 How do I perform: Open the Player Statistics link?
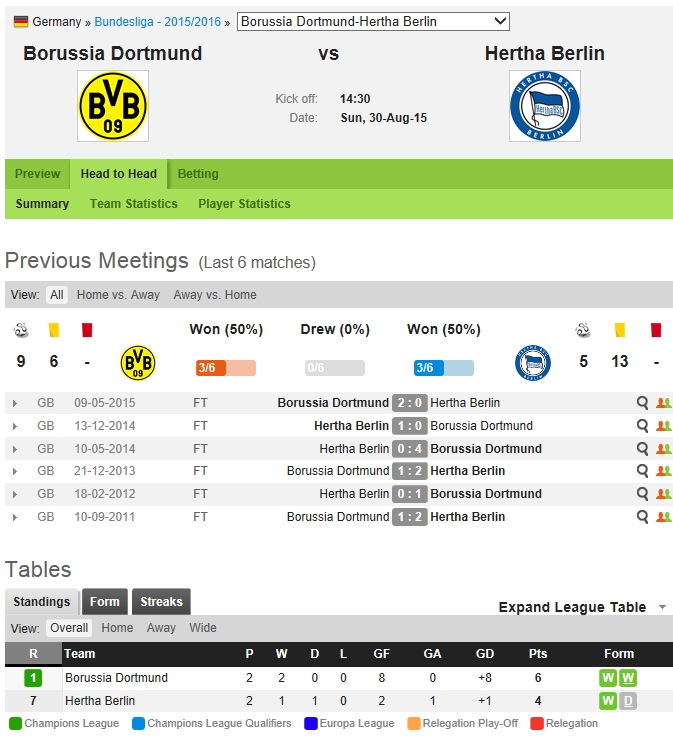[244, 204]
